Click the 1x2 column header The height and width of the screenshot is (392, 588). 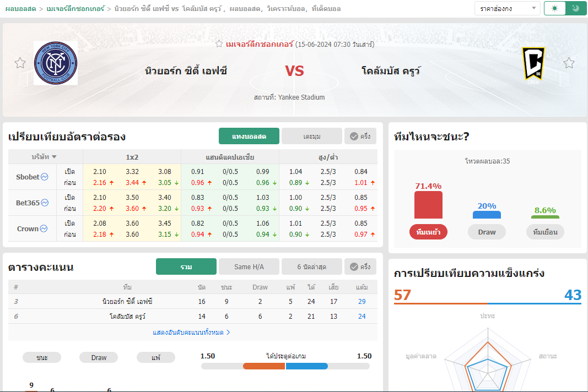132,157
